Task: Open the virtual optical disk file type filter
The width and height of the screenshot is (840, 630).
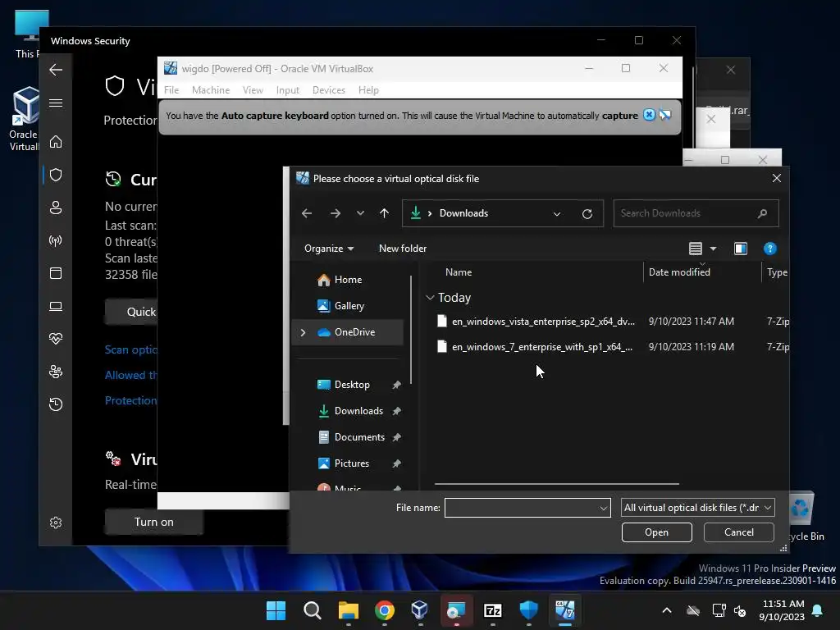Action: pyautogui.click(x=698, y=507)
